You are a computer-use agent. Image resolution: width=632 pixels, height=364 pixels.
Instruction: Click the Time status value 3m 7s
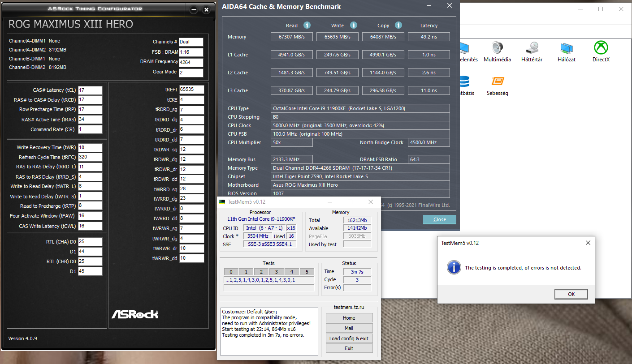point(357,272)
